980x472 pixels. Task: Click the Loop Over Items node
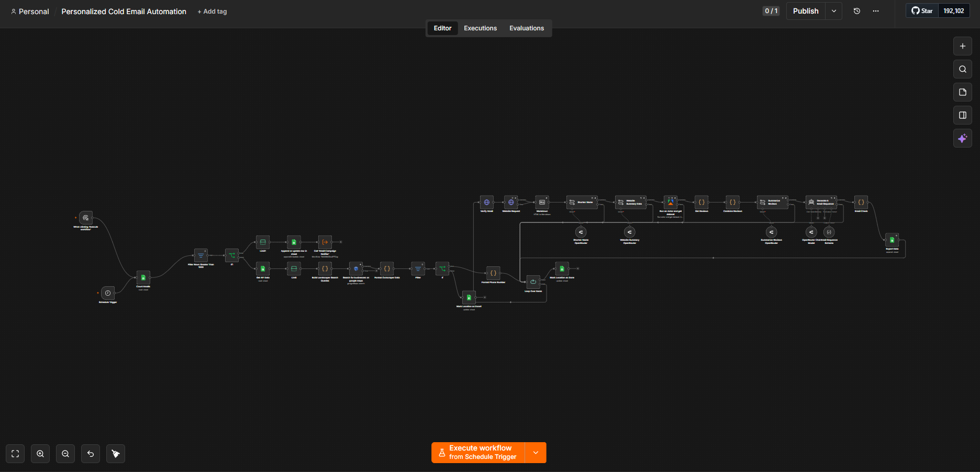pyautogui.click(x=533, y=282)
